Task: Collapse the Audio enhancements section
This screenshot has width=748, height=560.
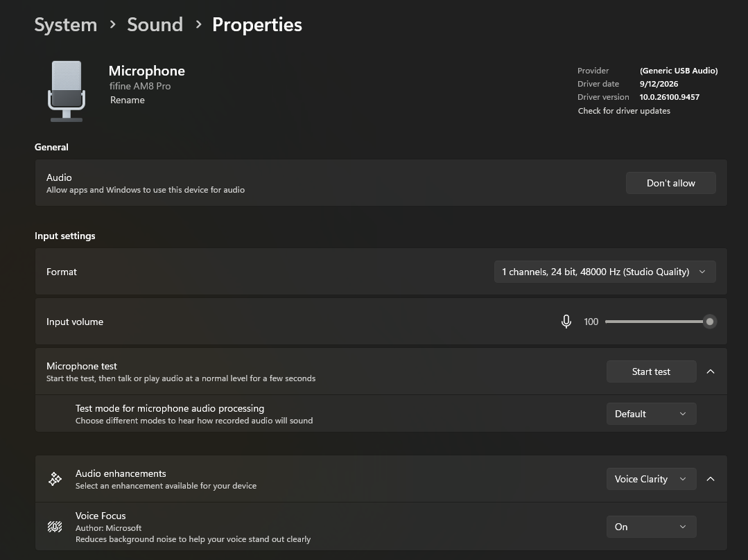Action: [x=711, y=479]
